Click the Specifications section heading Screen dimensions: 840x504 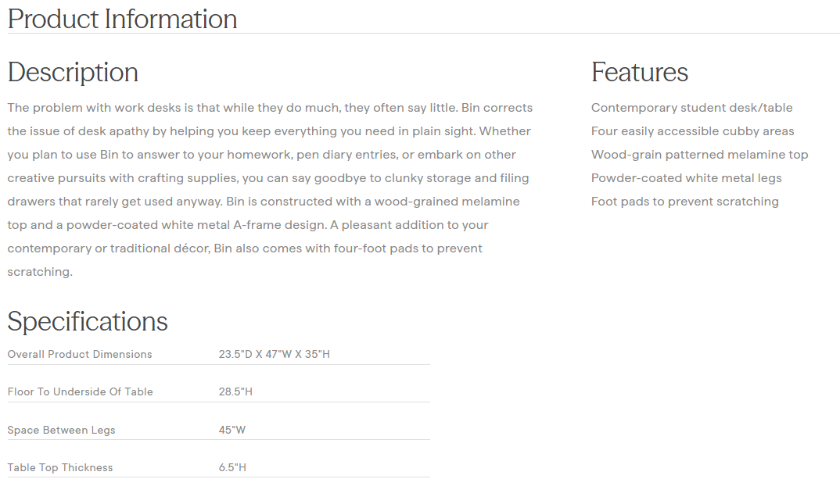coord(88,322)
